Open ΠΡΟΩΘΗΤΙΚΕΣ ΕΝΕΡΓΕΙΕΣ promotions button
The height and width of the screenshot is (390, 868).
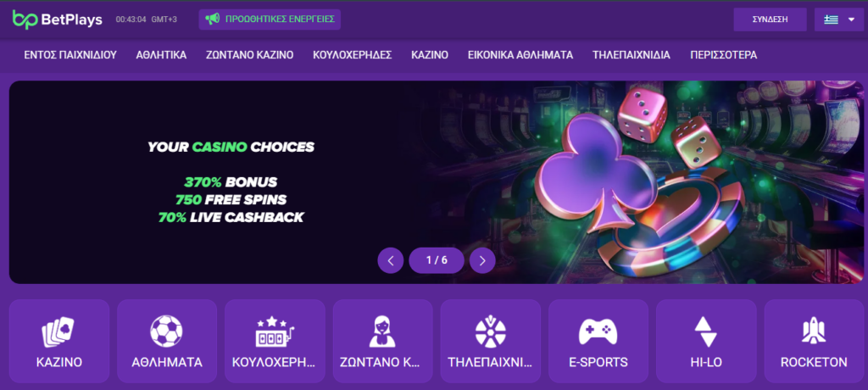[270, 19]
